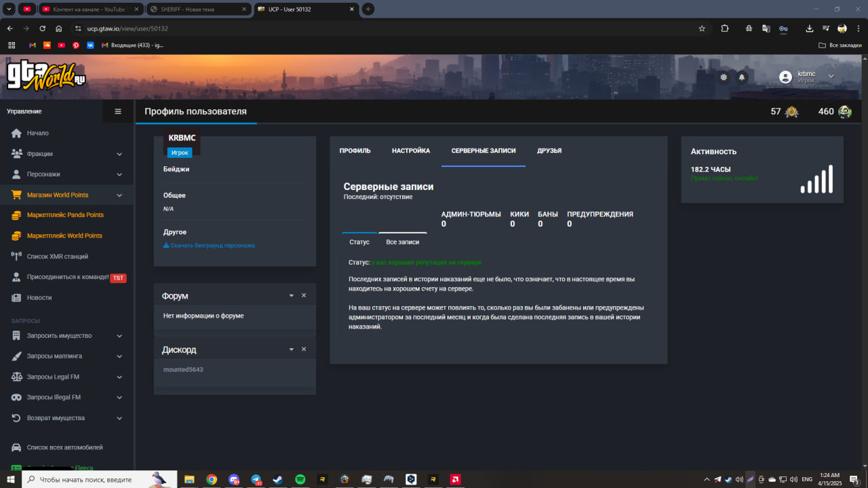Image resolution: width=868 pixels, height=488 pixels.
Task: Open Все закладки folder
Action: coord(840,45)
